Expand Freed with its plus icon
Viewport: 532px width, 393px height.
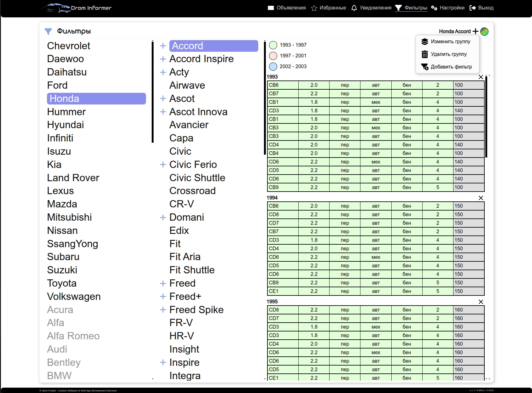point(163,283)
